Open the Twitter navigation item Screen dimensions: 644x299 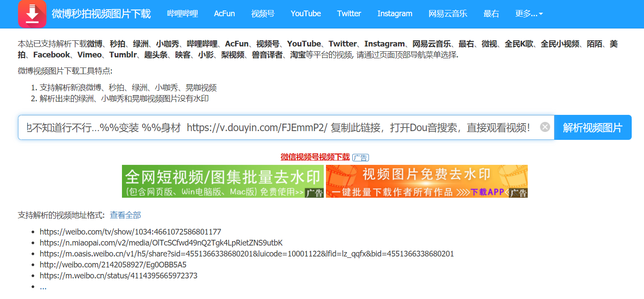pos(349,14)
